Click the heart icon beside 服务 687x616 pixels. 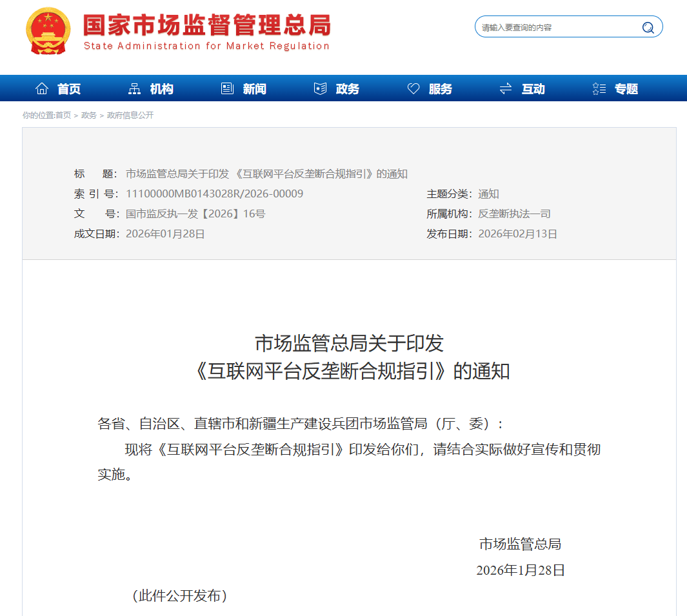click(x=413, y=89)
